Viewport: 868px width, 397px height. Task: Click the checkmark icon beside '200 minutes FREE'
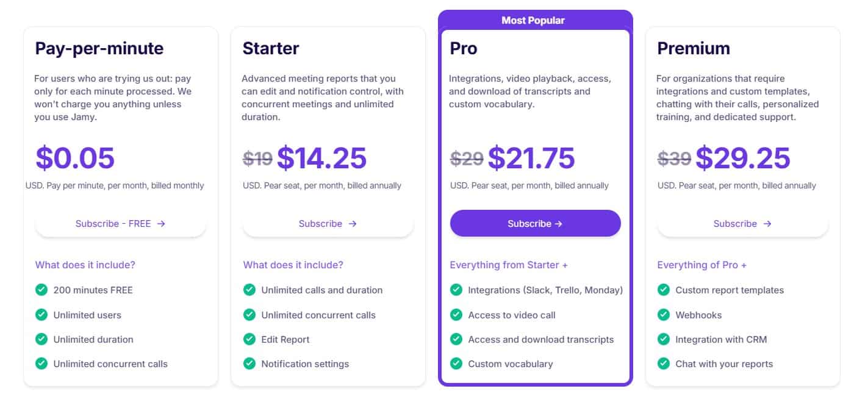pos(41,290)
